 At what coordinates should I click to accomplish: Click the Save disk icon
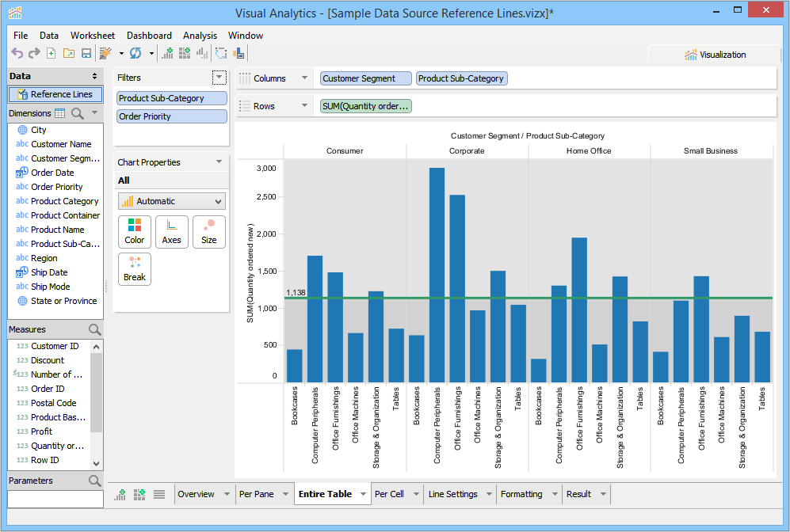86,53
